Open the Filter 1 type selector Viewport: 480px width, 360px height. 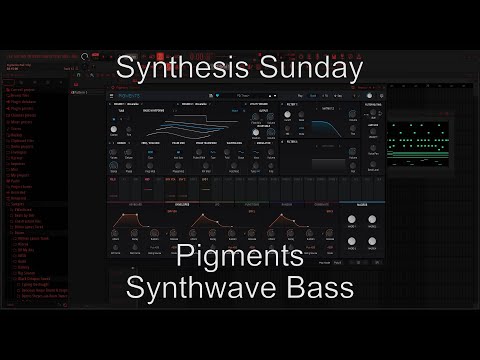tap(328, 108)
